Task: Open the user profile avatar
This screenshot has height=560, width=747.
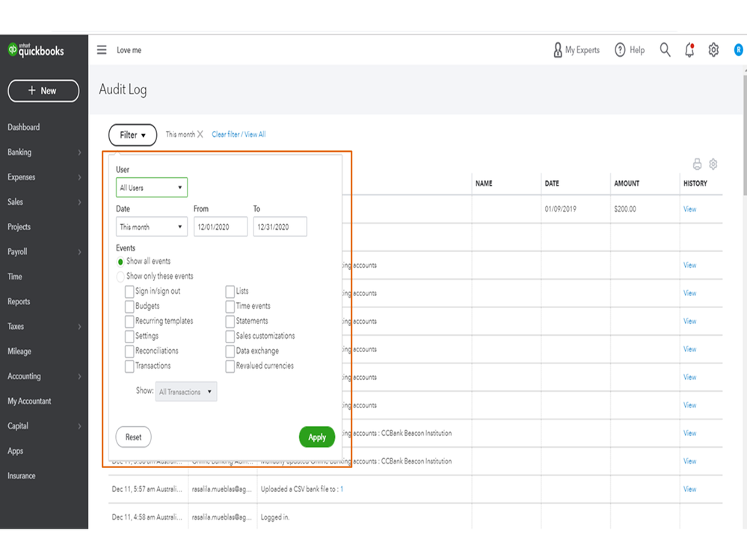Action: click(738, 49)
